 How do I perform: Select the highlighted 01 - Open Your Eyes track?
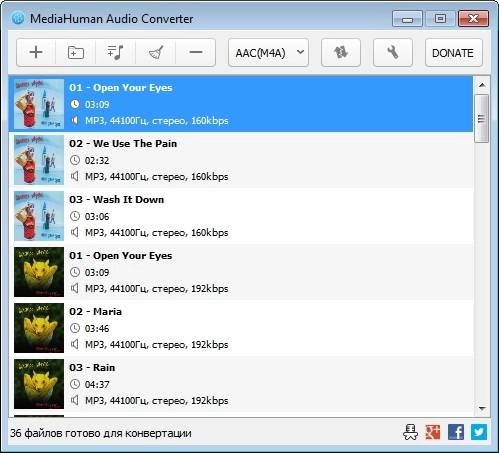(x=241, y=104)
